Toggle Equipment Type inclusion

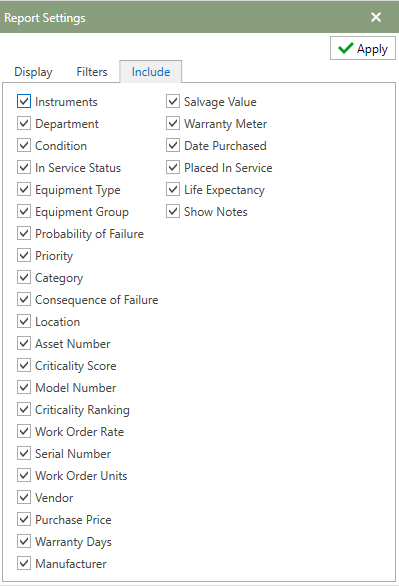[x=24, y=189]
